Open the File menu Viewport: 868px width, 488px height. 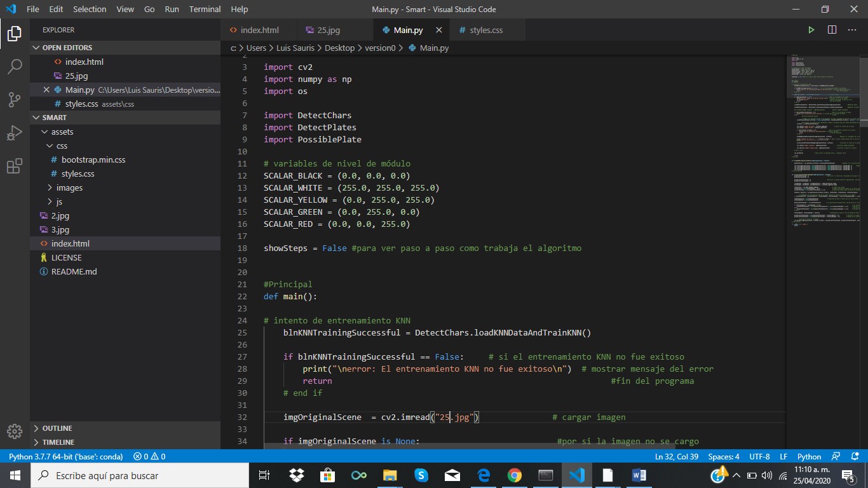click(33, 10)
